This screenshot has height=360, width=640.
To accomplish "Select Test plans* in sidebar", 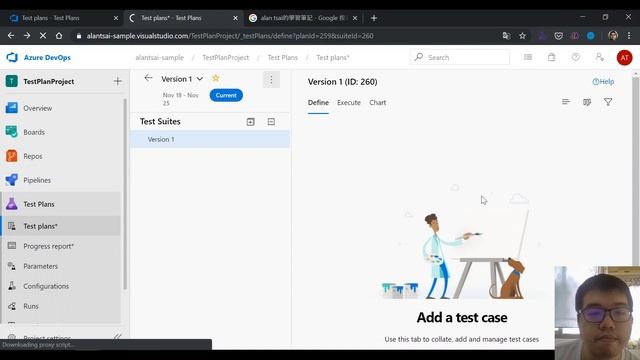I will (61, 226).
